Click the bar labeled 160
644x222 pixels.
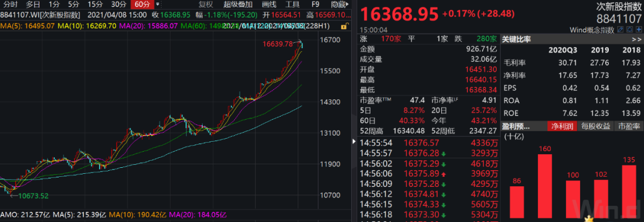coord(545,186)
